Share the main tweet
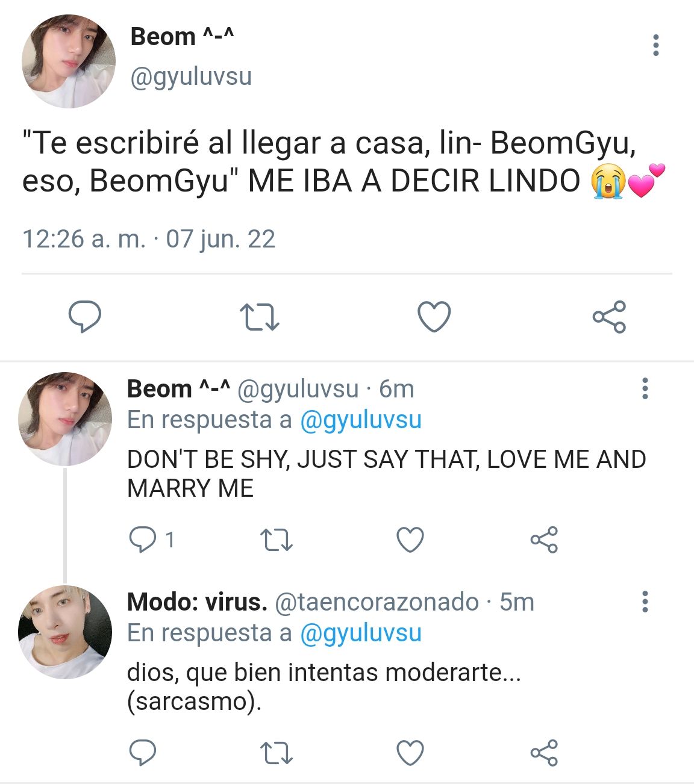The image size is (694, 784). 610,317
